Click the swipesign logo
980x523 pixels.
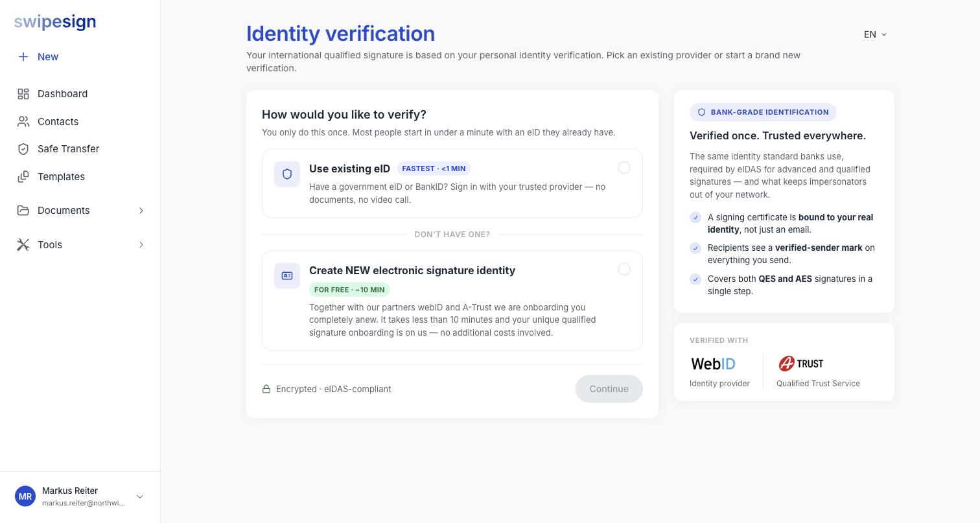click(x=55, y=22)
